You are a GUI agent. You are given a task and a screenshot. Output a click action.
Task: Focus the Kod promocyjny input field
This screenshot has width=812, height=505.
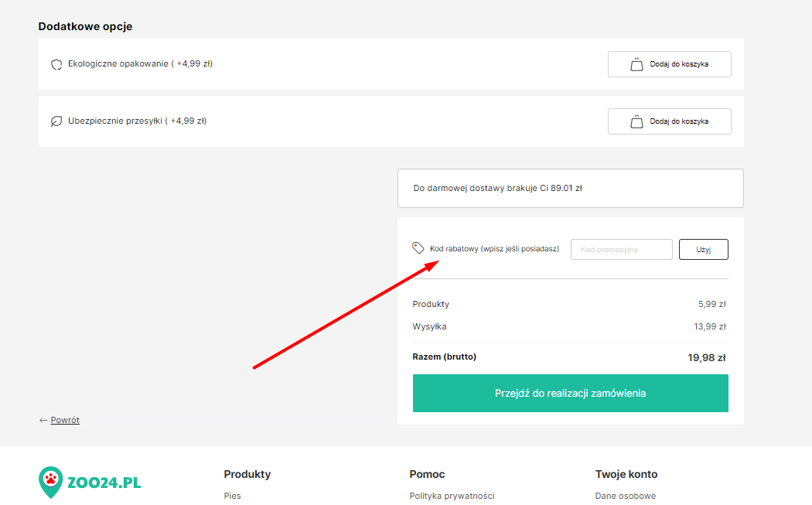(x=622, y=249)
